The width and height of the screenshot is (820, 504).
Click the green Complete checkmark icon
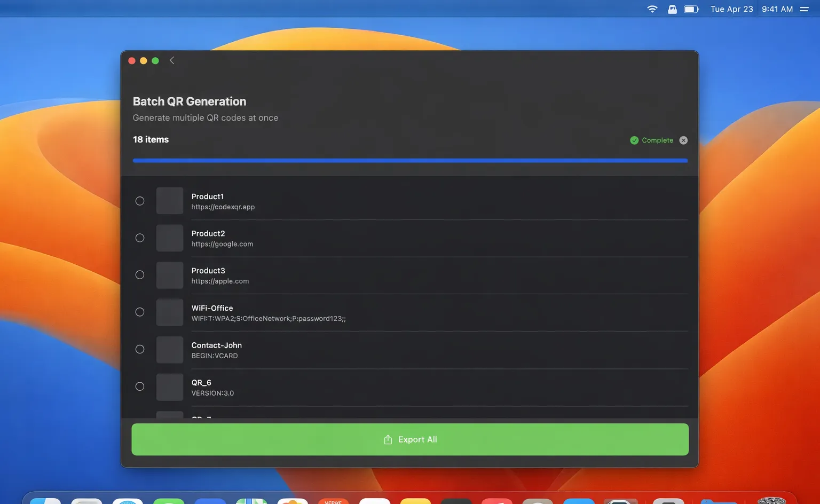click(634, 140)
